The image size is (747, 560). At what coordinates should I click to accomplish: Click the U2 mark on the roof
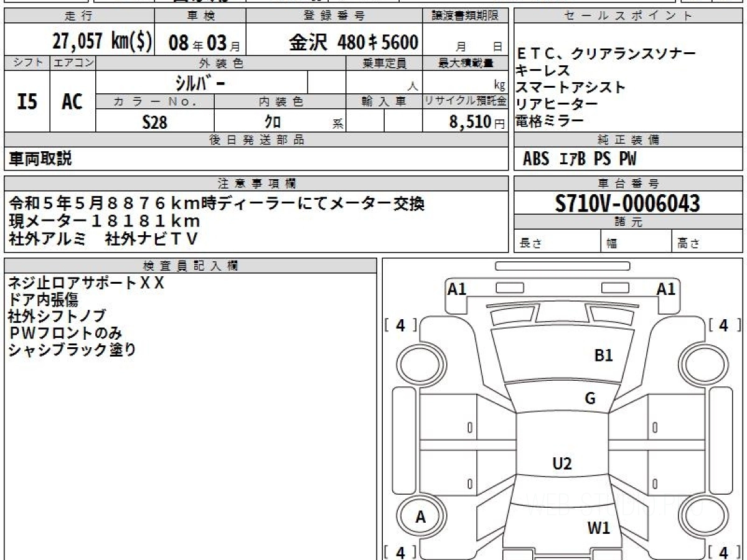tap(562, 463)
